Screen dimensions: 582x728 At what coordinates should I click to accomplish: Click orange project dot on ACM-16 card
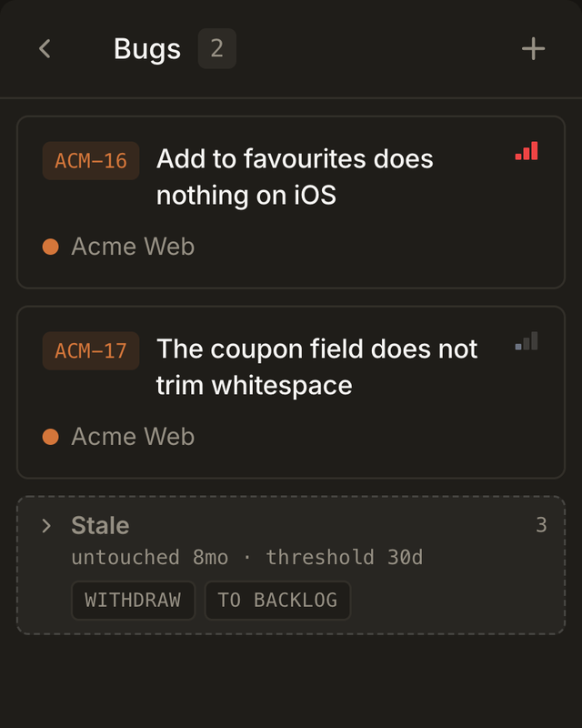[x=51, y=247]
